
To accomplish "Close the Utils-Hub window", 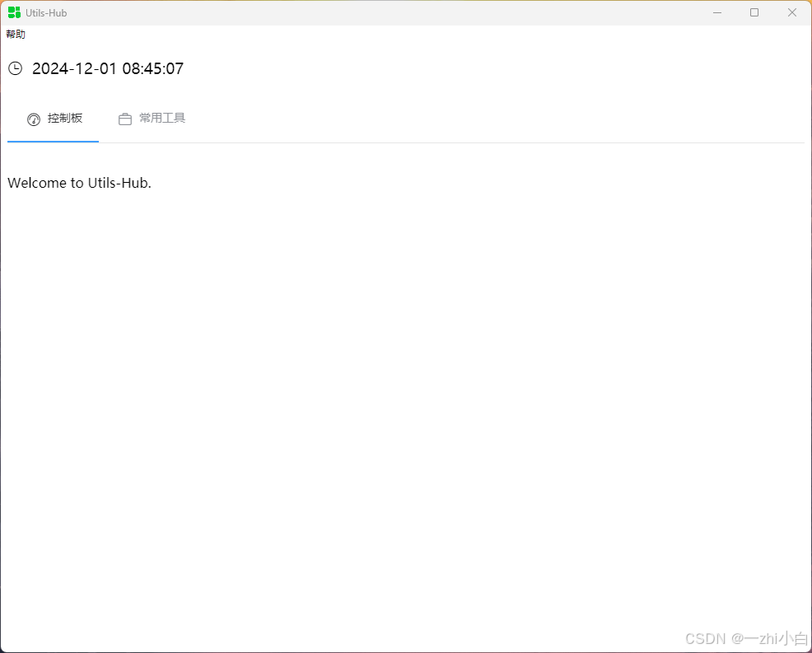I will pyautogui.click(x=792, y=12).
